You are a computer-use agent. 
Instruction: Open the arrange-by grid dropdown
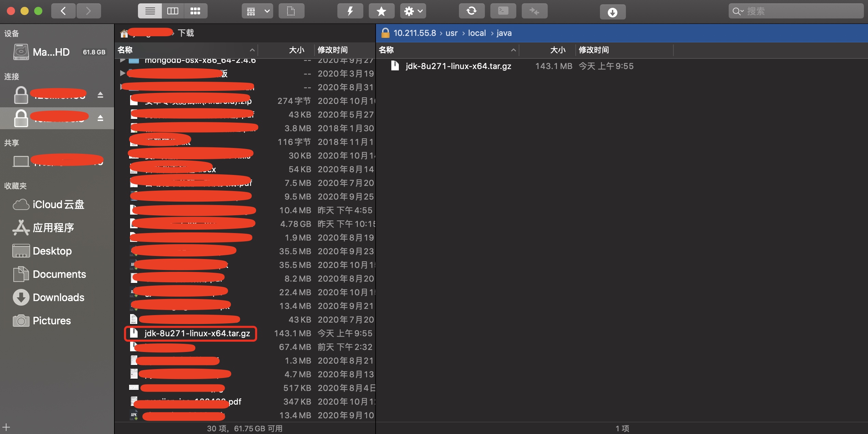257,11
